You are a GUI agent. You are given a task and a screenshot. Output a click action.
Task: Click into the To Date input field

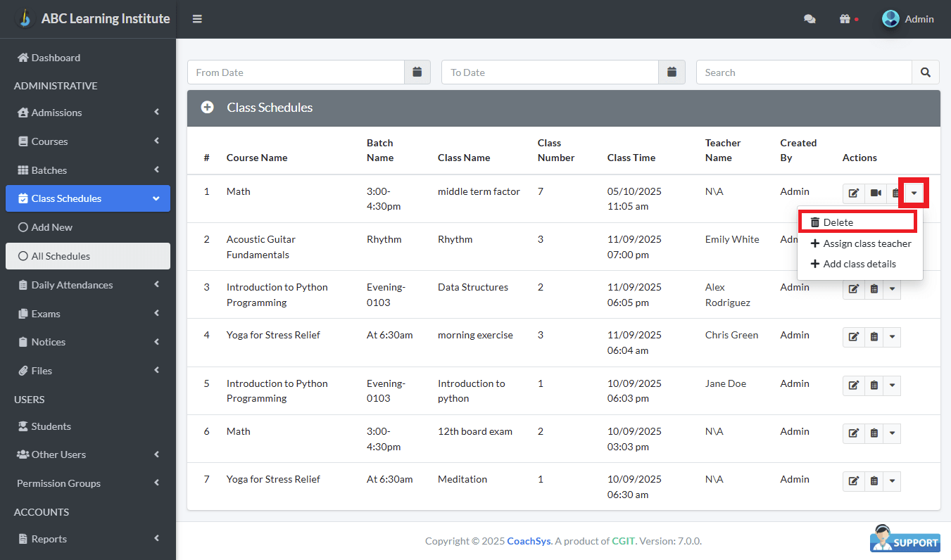(550, 72)
